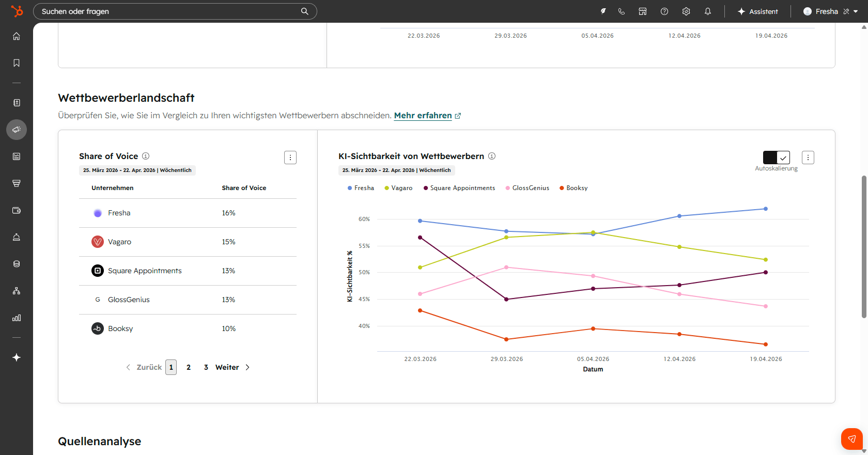Open KI-Sichtbarkeit chart three-dot menu
Image resolution: width=868 pixels, height=455 pixels.
click(808, 158)
